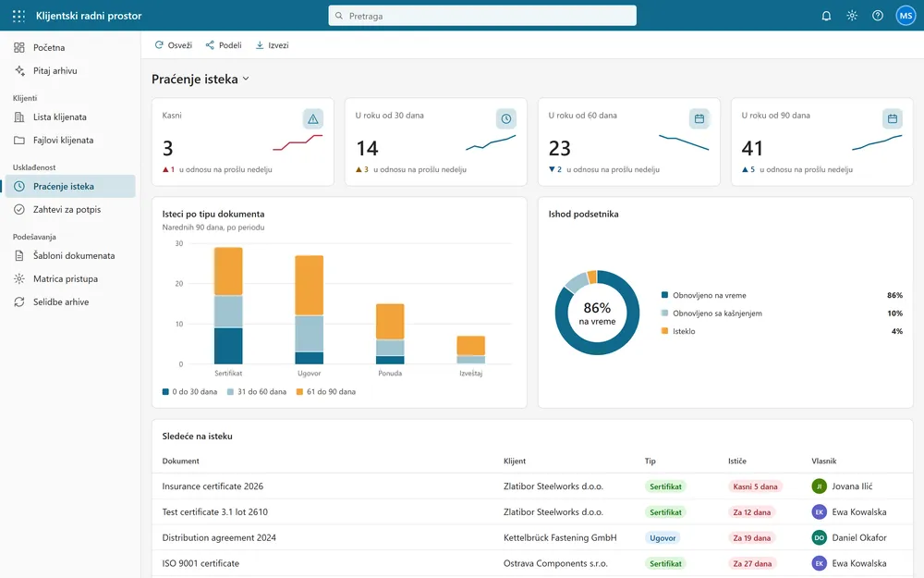Click the 'Za 12 dana' badge

tap(751, 512)
